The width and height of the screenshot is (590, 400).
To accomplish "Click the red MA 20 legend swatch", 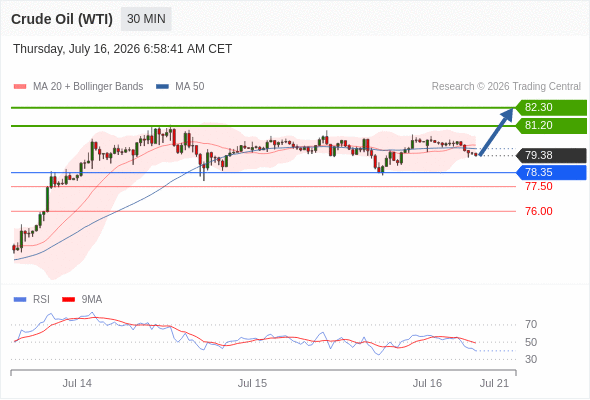I will [x=20, y=87].
